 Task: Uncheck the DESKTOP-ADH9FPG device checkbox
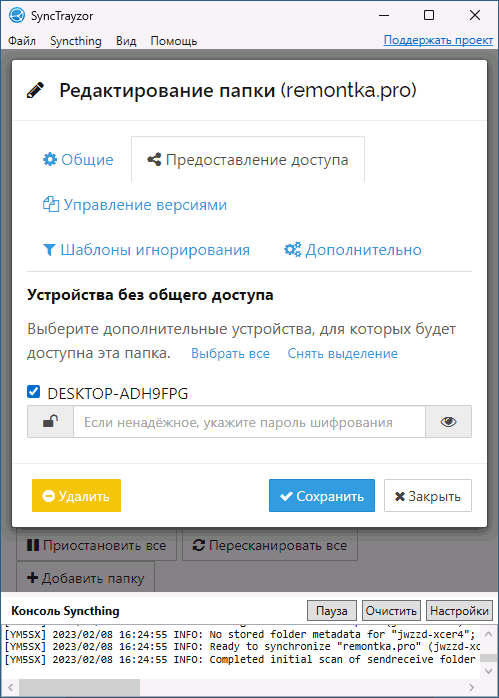pos(34,392)
